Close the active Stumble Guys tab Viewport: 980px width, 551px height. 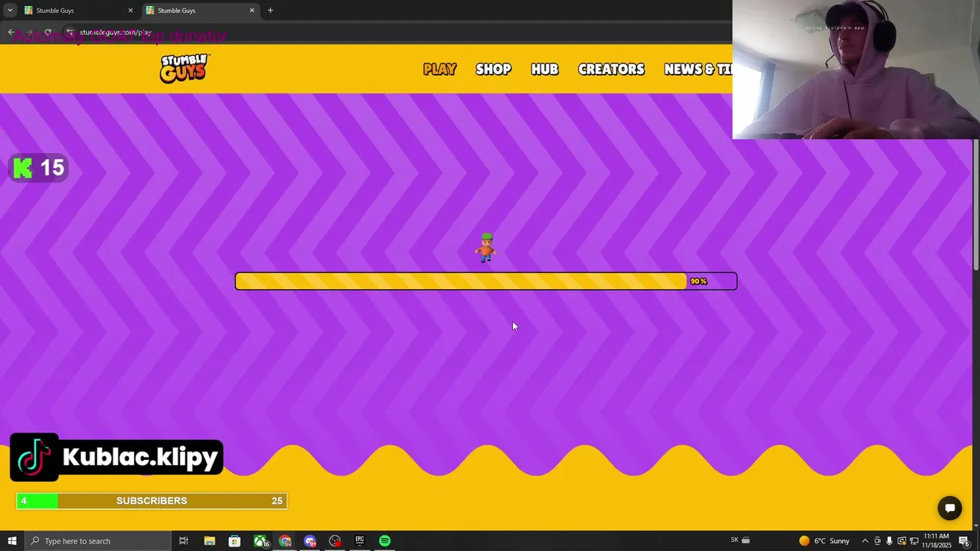click(x=252, y=11)
